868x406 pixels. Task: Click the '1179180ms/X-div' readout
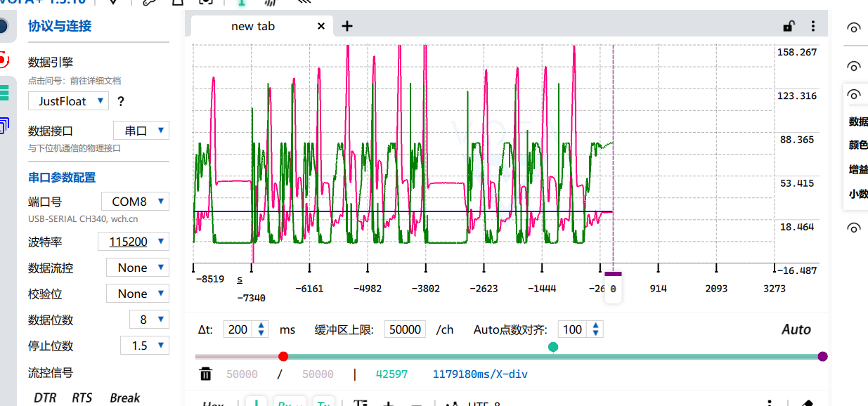click(480, 374)
